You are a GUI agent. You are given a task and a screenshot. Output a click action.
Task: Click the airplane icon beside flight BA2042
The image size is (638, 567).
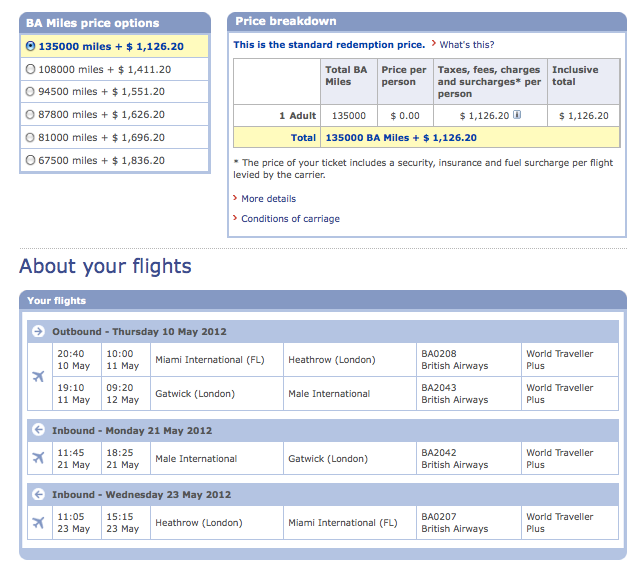(38, 458)
